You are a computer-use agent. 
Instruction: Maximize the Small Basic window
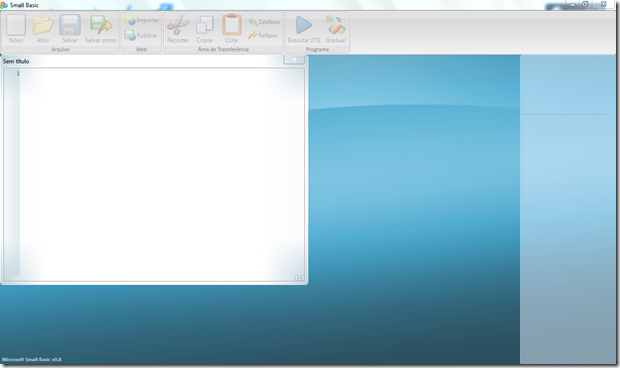point(585,4)
